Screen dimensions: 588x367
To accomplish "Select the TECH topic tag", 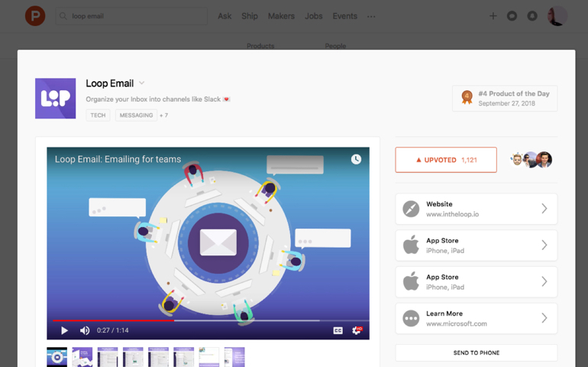I will pos(98,115).
